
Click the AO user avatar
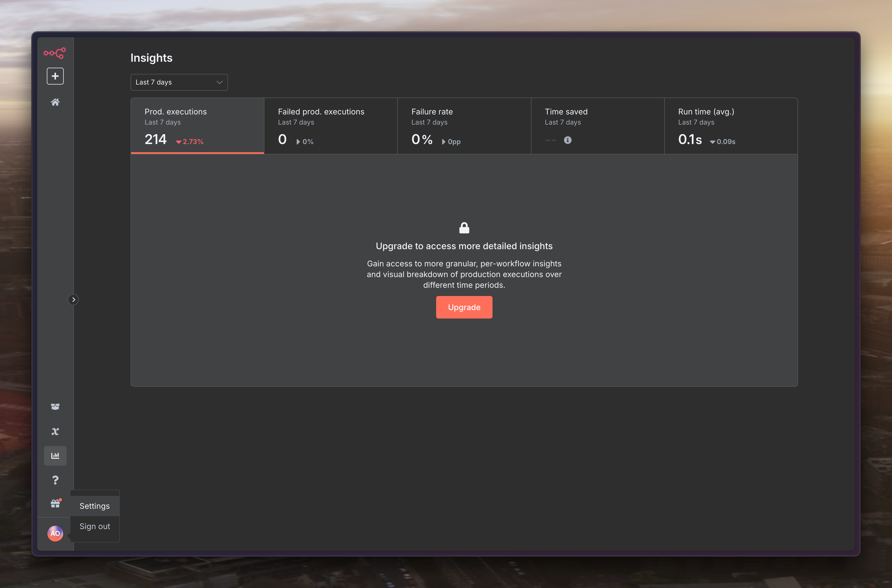tap(55, 533)
